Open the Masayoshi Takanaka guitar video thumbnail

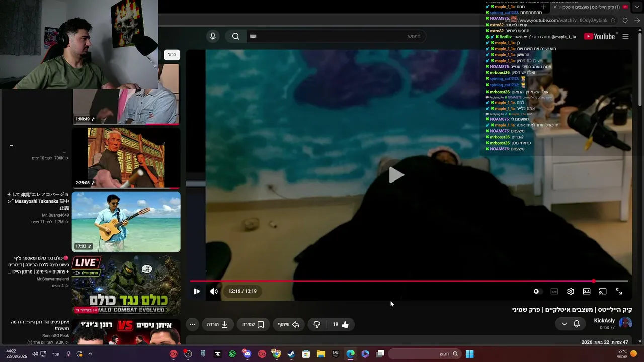(x=126, y=221)
